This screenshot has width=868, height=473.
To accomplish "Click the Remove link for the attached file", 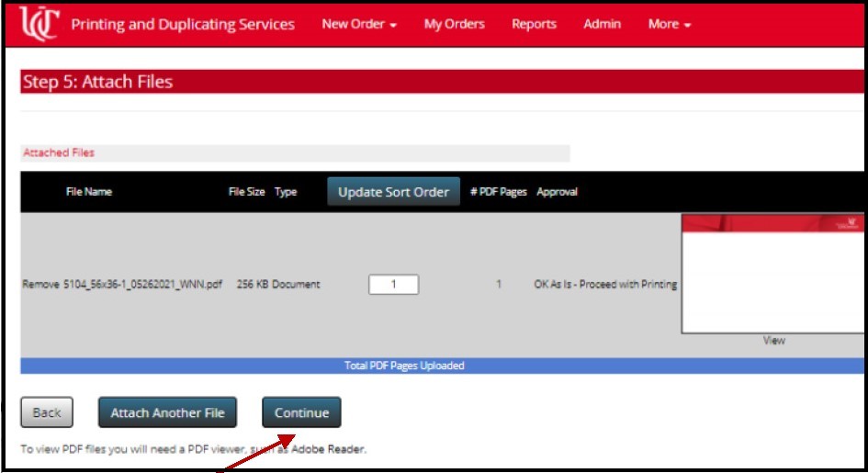I will [40, 285].
